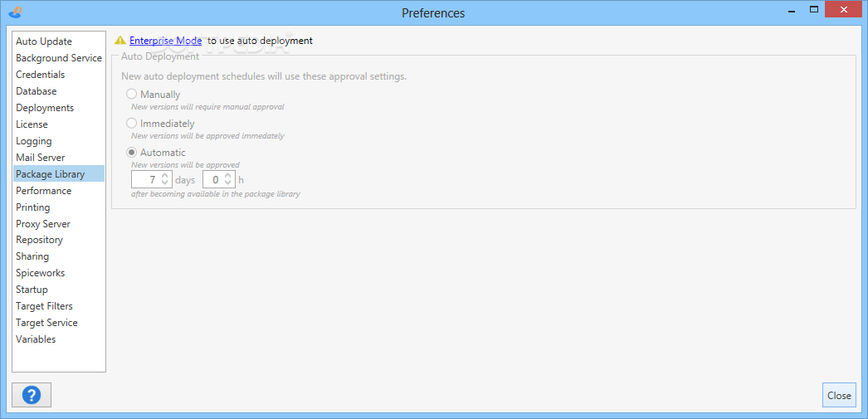Viewport: 868px width, 419px height.
Task: Click 'New versions will require manual approval' hint
Action: (207, 107)
